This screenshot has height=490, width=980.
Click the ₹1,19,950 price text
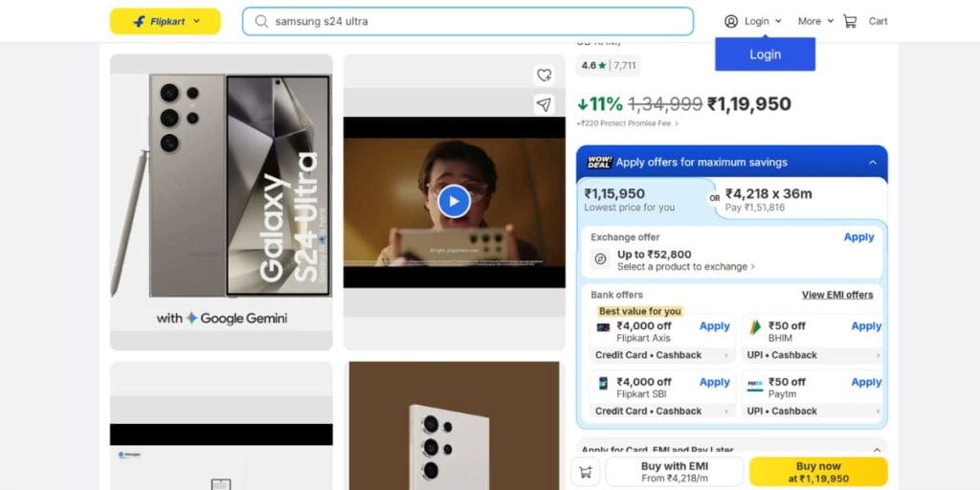pyautogui.click(x=748, y=103)
